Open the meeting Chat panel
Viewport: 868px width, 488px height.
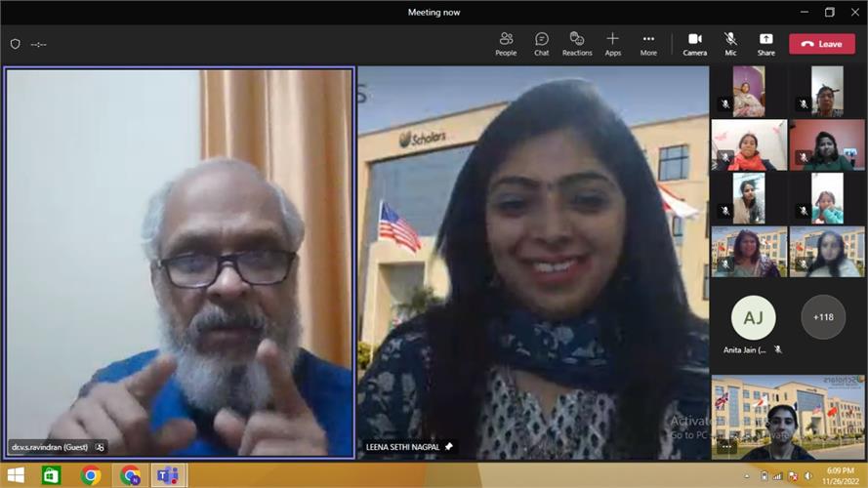[x=541, y=43]
